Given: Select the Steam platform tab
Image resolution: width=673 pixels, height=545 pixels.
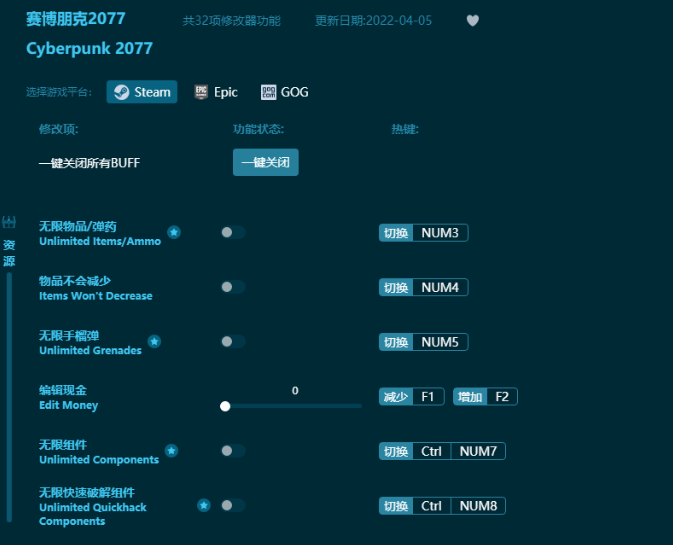Looking at the screenshot, I should (x=142, y=92).
